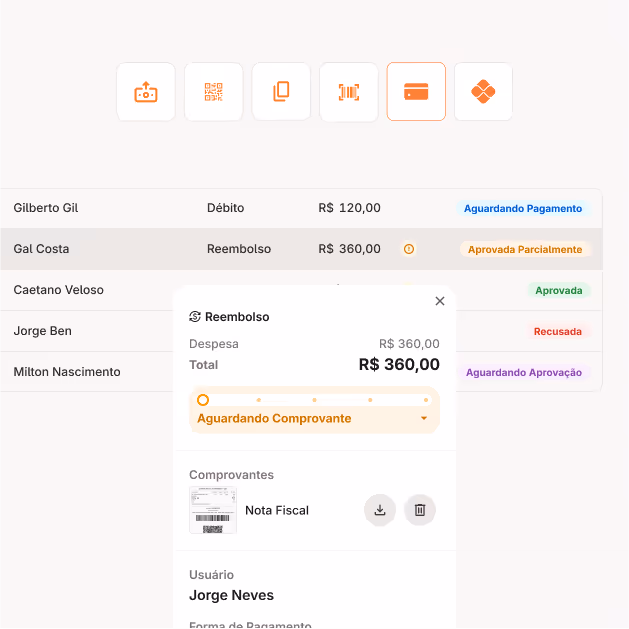Open the Caetano Veloso row
Image resolution: width=629 pixels, height=629 pixels.
click(x=59, y=290)
